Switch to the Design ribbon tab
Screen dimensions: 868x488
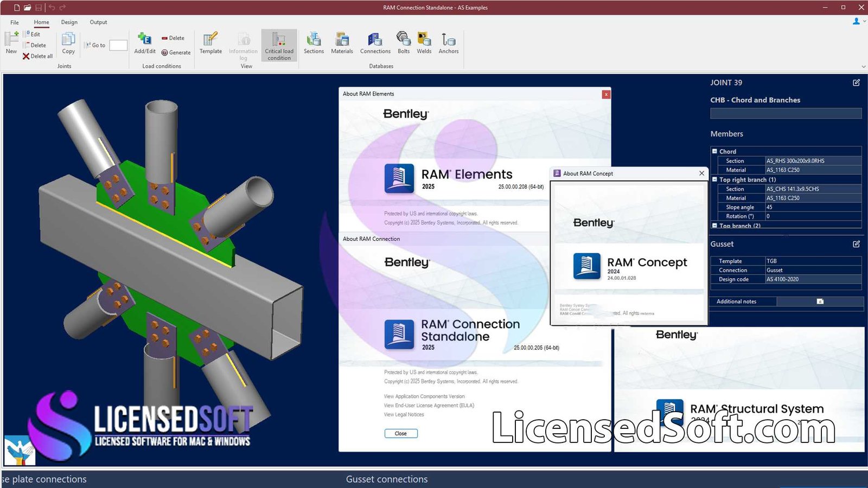click(69, 22)
